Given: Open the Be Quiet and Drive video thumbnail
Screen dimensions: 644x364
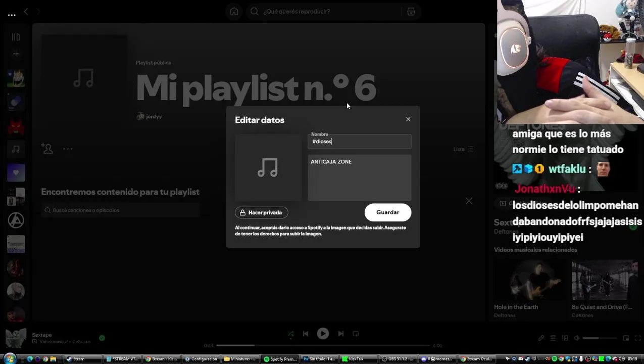Looking at the screenshot, I should point(605,281).
